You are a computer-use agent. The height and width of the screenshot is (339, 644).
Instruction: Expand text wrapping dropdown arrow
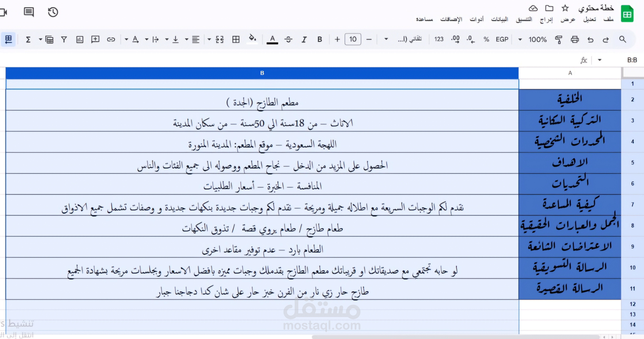[147, 39]
